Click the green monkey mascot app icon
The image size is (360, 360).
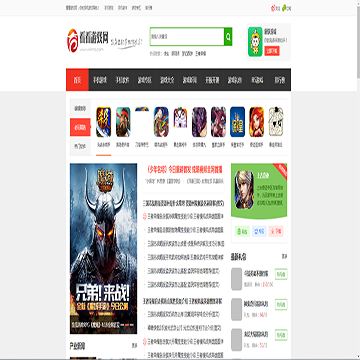pos(255,42)
